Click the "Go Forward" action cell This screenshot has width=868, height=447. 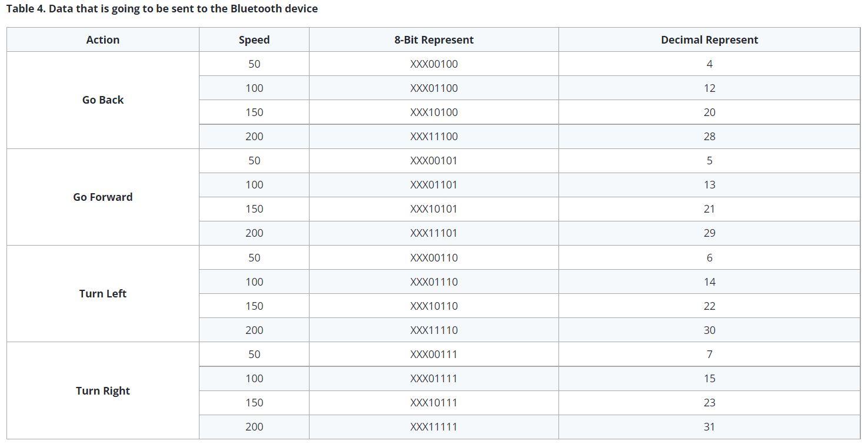click(x=103, y=197)
